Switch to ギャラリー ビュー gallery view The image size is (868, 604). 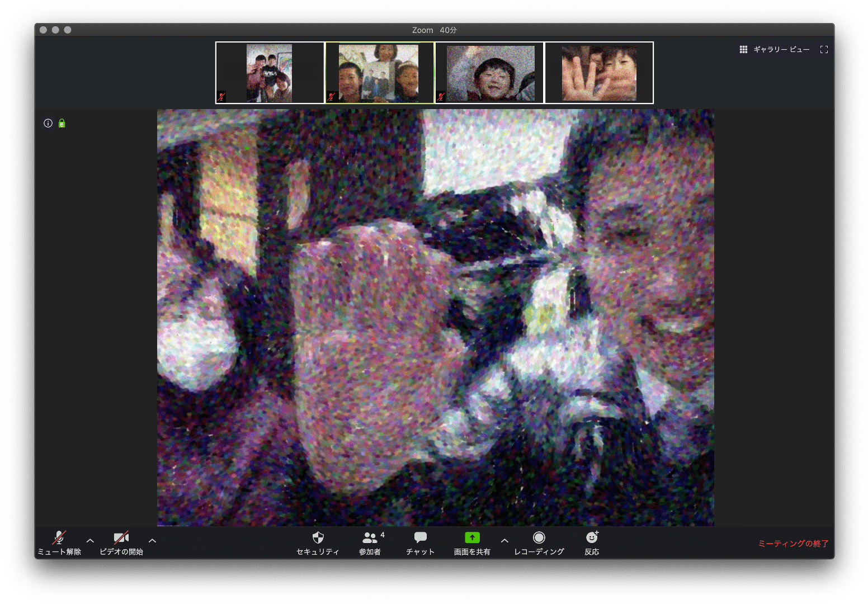click(775, 50)
